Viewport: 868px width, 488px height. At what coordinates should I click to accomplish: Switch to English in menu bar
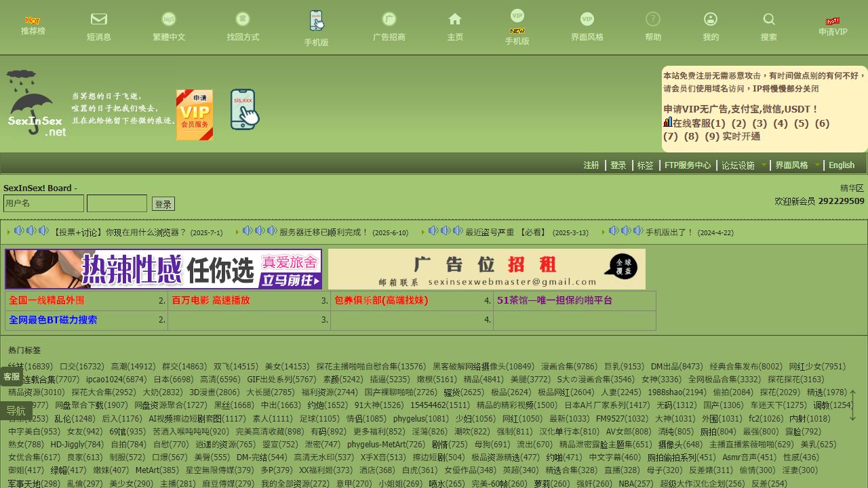(x=842, y=165)
